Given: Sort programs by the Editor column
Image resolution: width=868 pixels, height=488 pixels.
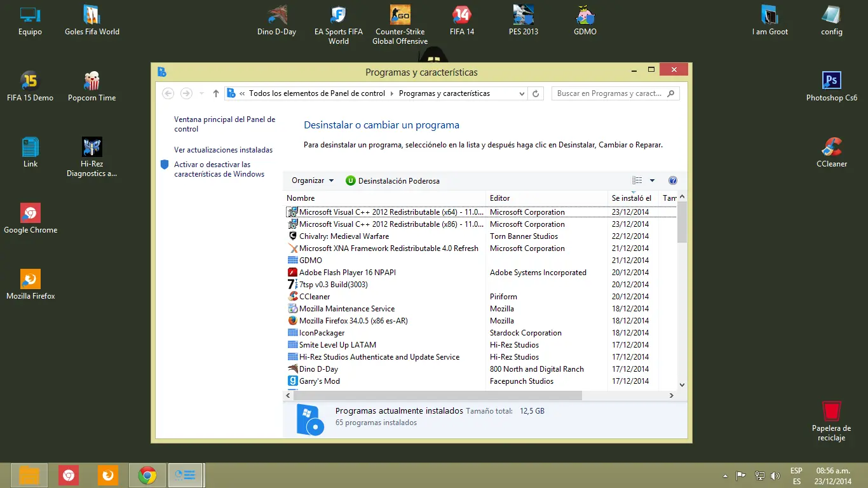Looking at the screenshot, I should 548,198.
